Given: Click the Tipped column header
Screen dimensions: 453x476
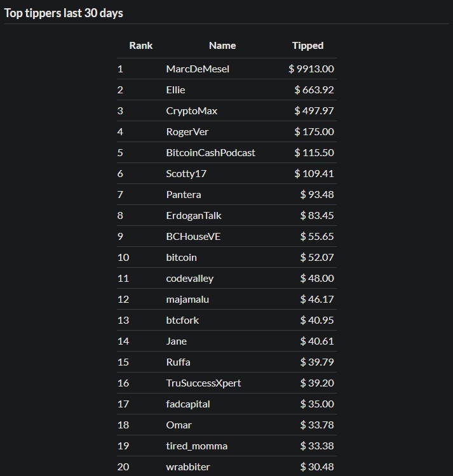Looking at the screenshot, I should click(308, 46).
